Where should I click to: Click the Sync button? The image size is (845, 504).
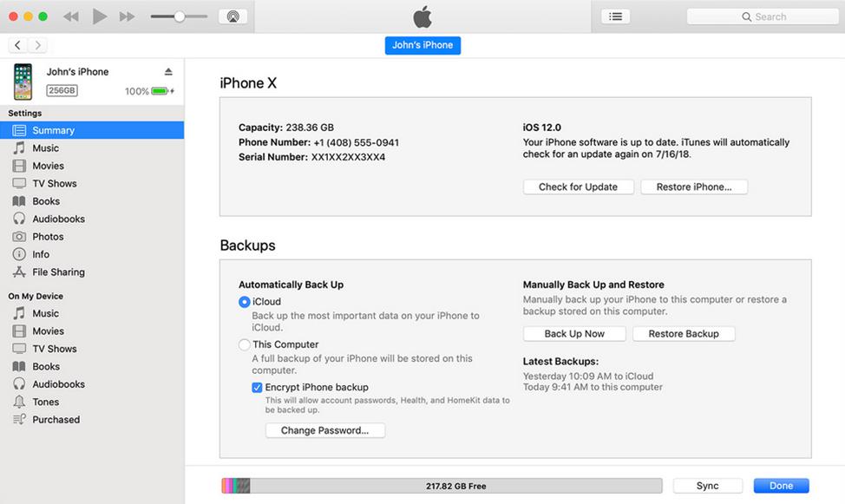[x=708, y=486]
